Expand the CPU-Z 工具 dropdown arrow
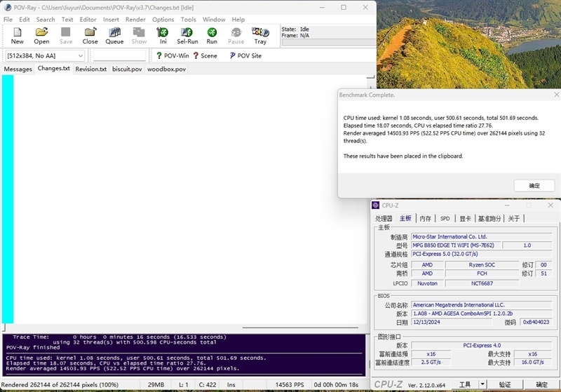561x392 pixels. [482, 384]
